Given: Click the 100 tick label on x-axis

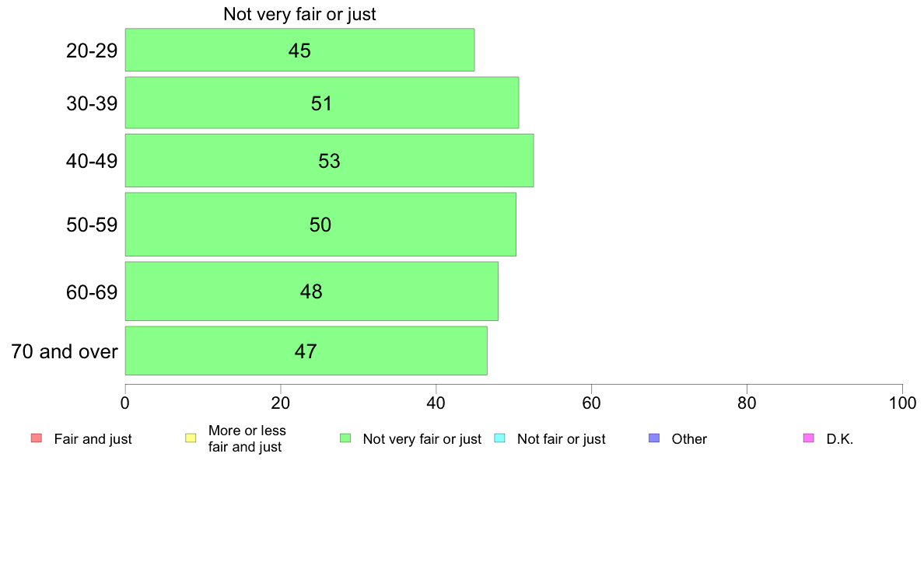Looking at the screenshot, I should tap(902, 403).
